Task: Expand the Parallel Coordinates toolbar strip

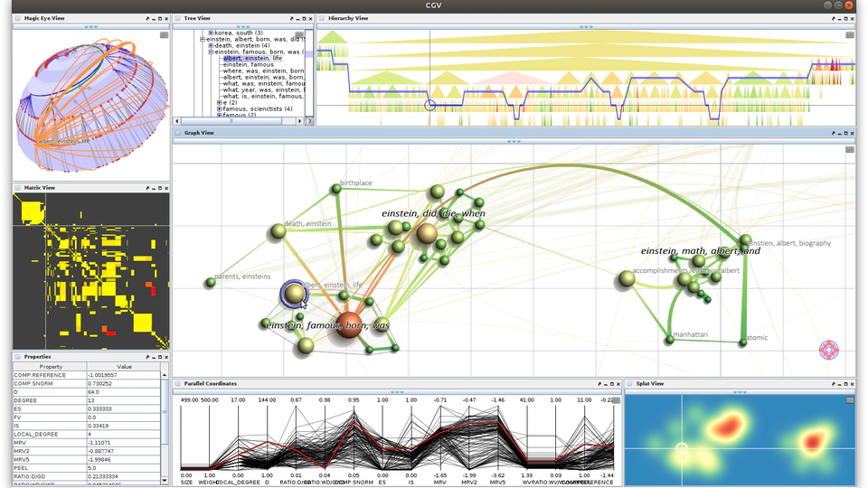Action: pos(397,391)
